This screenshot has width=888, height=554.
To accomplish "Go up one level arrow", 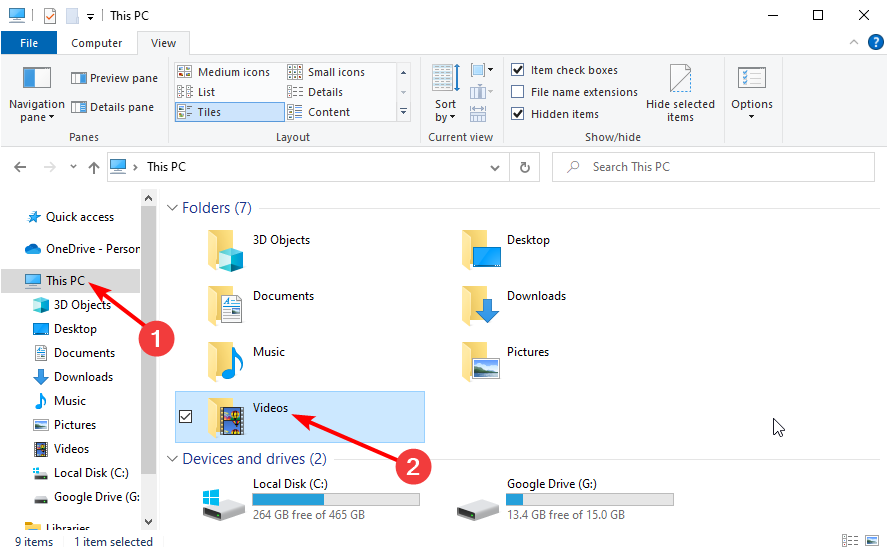I will coord(94,167).
